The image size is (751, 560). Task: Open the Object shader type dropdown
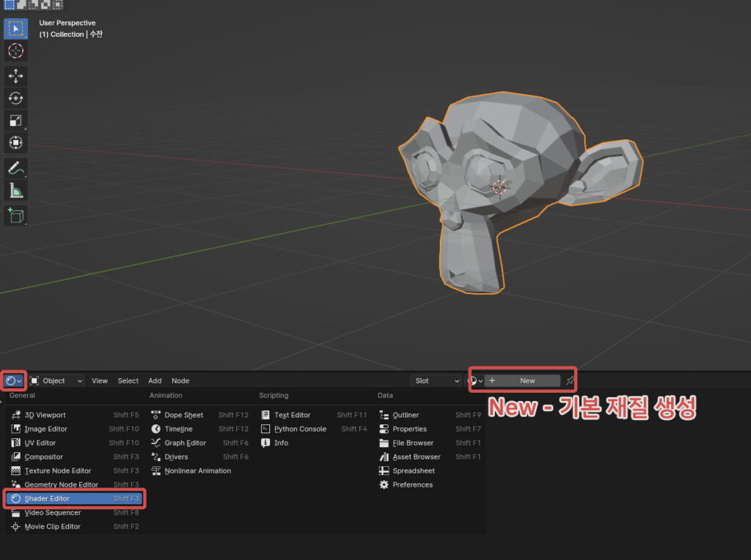[56, 381]
